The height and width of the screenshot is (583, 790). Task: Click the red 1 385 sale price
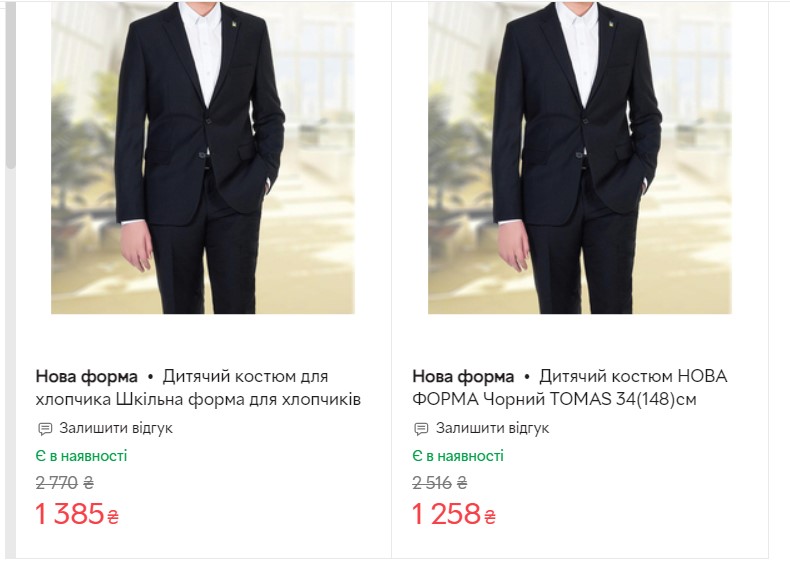(x=69, y=515)
